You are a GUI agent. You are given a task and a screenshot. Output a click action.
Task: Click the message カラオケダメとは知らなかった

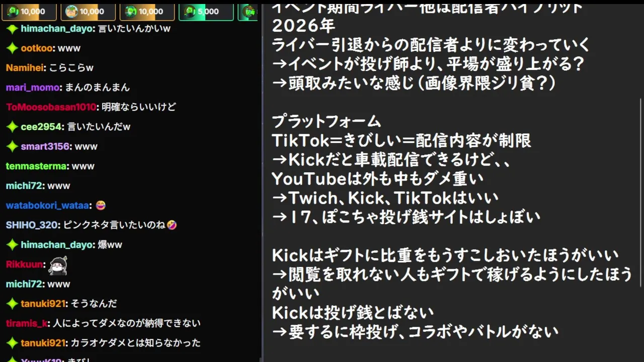point(136,343)
